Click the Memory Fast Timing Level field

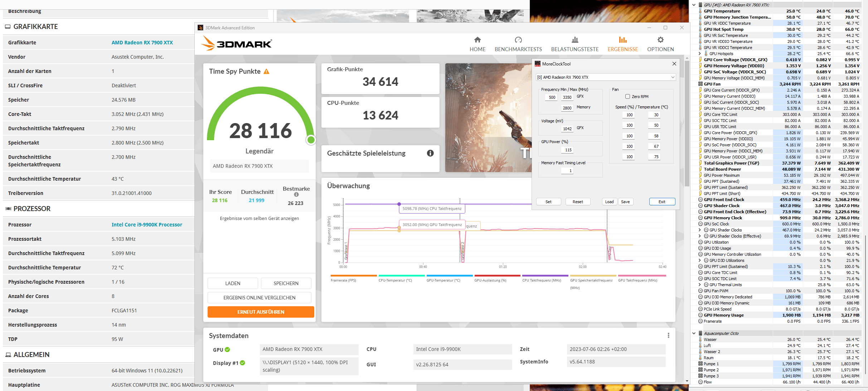tap(567, 171)
